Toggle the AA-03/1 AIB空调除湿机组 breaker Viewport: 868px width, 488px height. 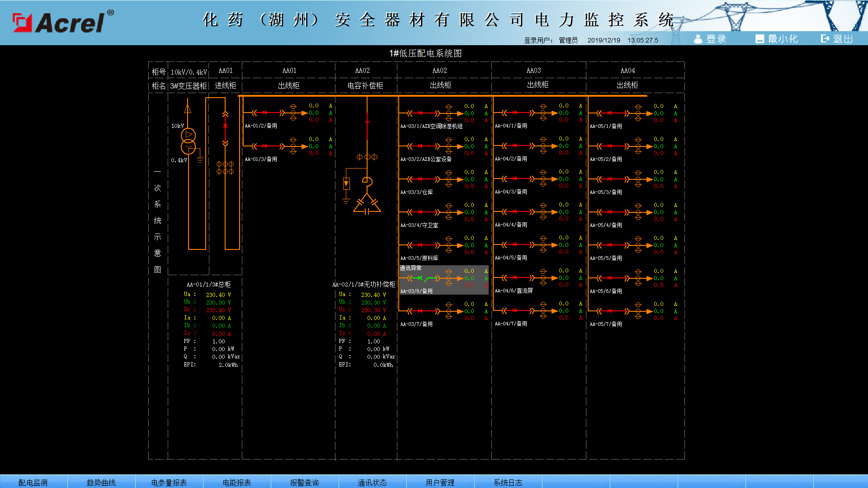[x=420, y=113]
